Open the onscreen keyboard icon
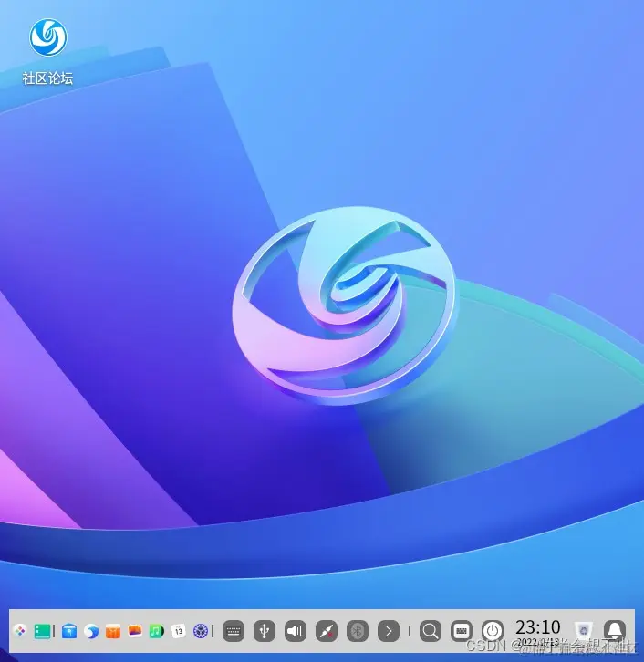Screen dimensions: 644x662 tap(462, 631)
